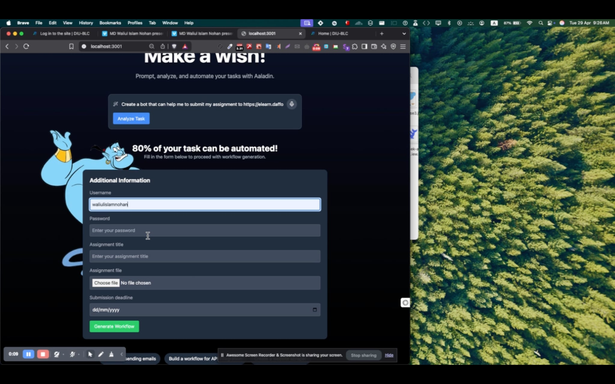The image size is (615, 384).
Task: Open the Profiles menu
Action: (135, 23)
